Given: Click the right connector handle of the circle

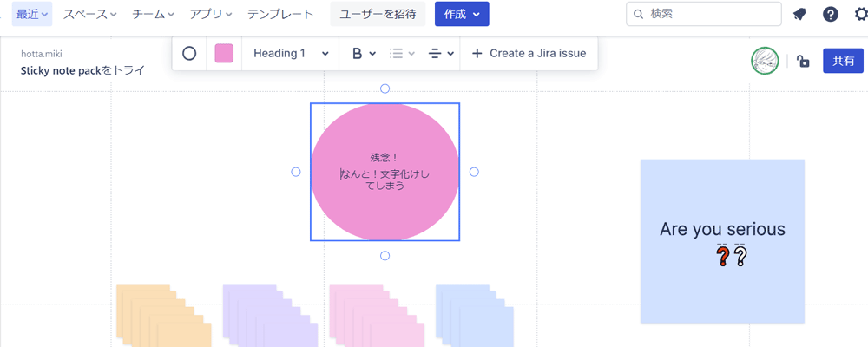Looking at the screenshot, I should pos(474,172).
